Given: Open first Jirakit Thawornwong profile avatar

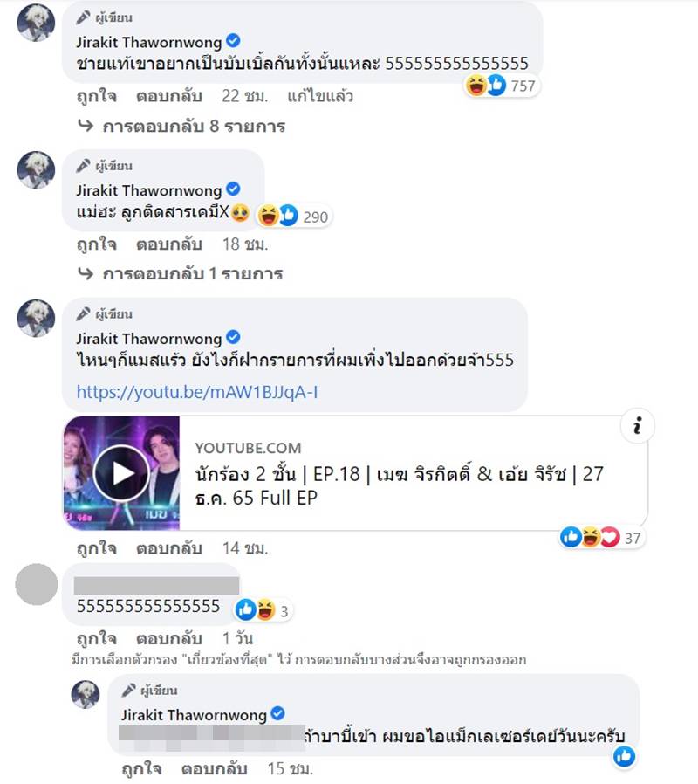Looking at the screenshot, I should (36, 23).
